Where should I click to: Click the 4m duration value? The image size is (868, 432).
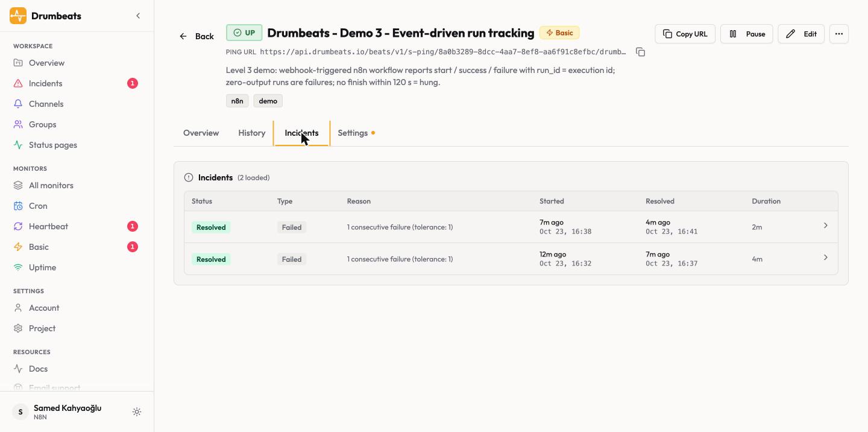pyautogui.click(x=757, y=259)
